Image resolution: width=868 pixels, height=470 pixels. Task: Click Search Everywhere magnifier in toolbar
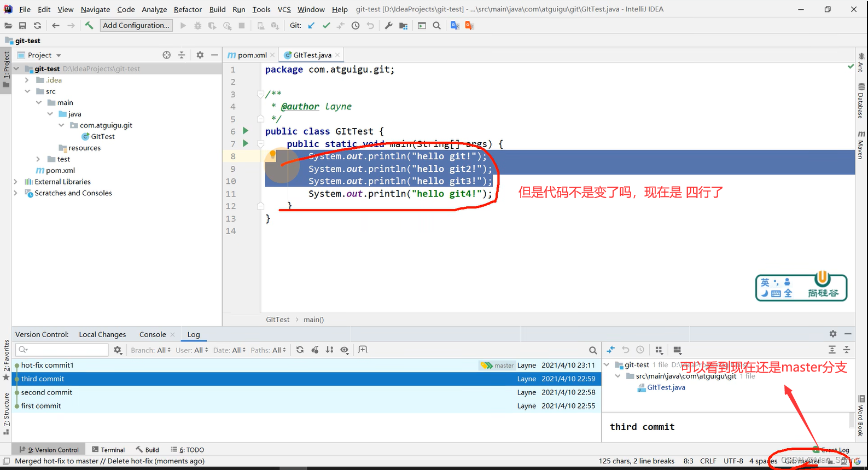(x=436, y=26)
